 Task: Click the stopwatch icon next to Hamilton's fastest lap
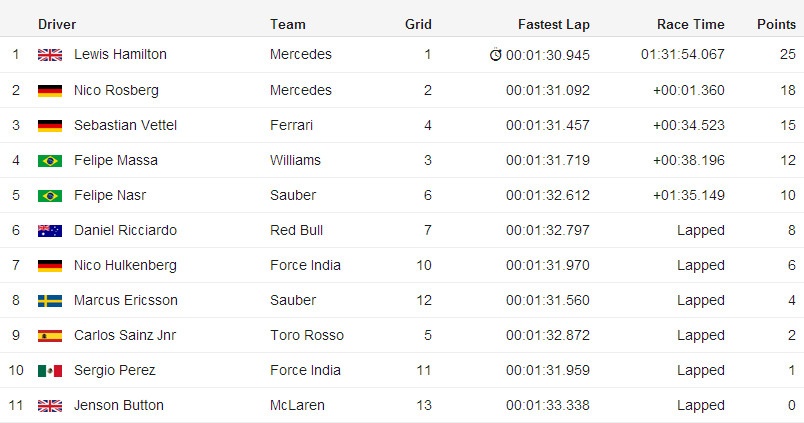coord(496,55)
